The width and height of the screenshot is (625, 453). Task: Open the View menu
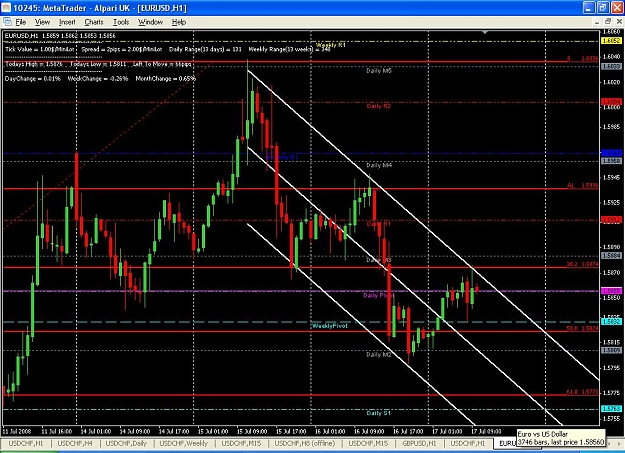[x=42, y=22]
